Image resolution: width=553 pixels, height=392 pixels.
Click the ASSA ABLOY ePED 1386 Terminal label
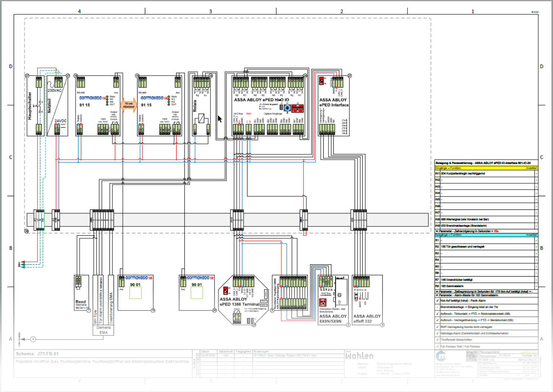click(240, 302)
